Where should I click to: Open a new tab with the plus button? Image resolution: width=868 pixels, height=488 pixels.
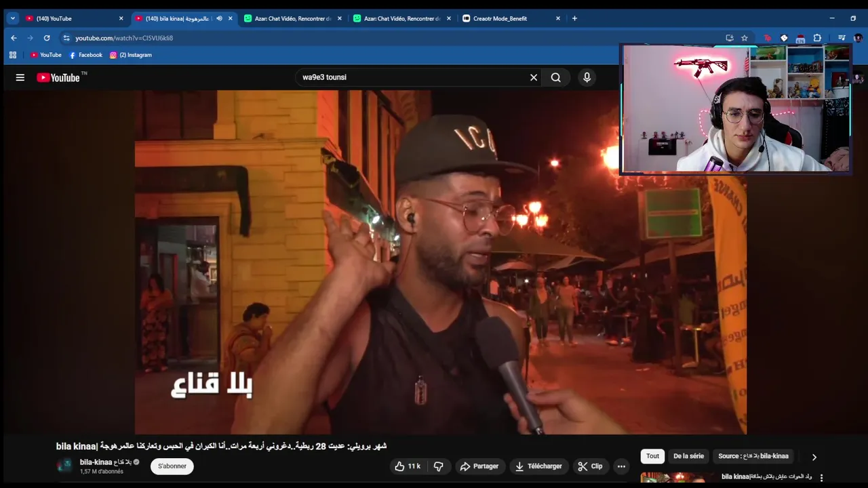tap(574, 18)
